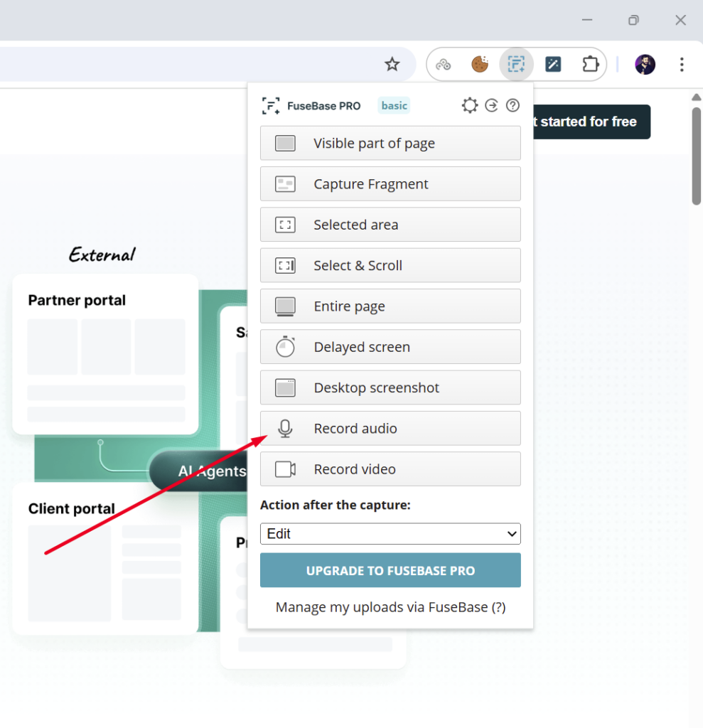
Task: Click the page vertical scrollbar thumb
Action: click(696, 156)
